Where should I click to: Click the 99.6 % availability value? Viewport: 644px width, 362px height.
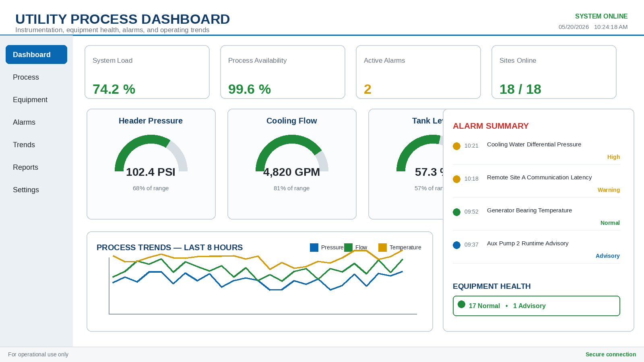pos(250,89)
